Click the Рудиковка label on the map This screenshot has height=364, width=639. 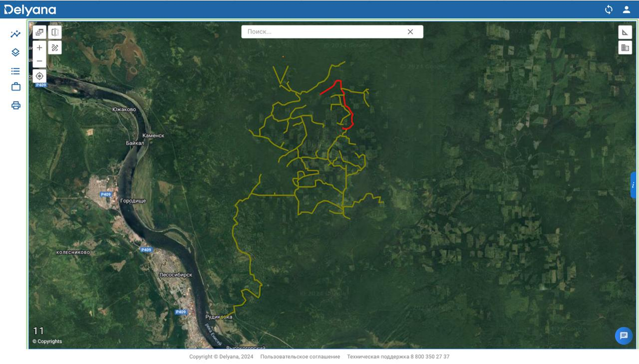[x=219, y=317]
